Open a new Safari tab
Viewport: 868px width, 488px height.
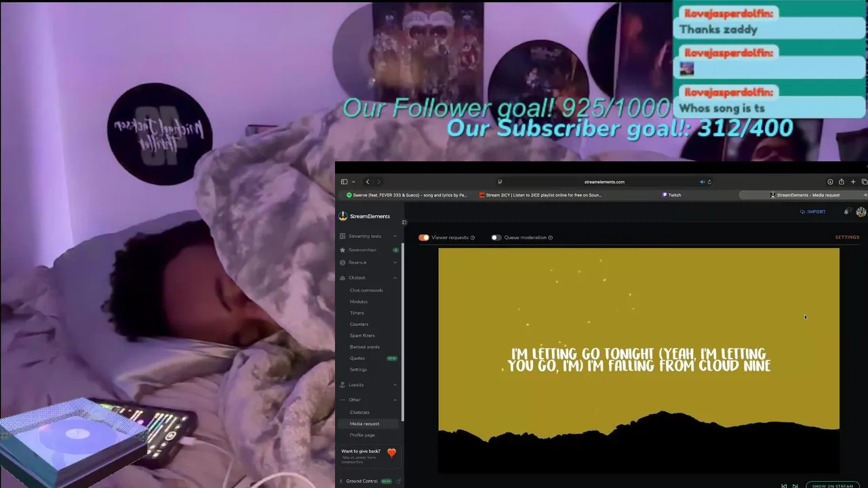853,182
